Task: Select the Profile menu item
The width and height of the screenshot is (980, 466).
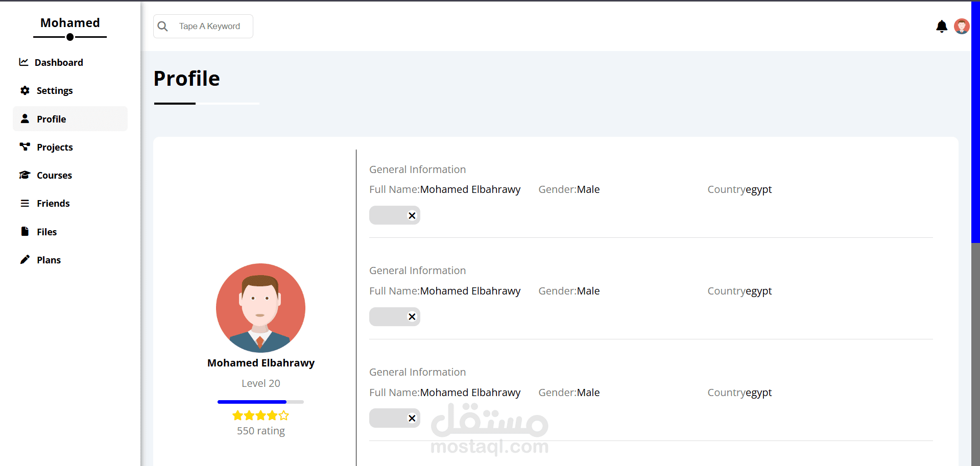Action: 70,119
